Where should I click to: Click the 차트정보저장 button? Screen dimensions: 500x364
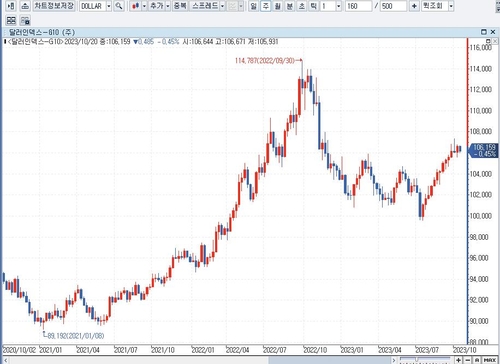(54, 6)
